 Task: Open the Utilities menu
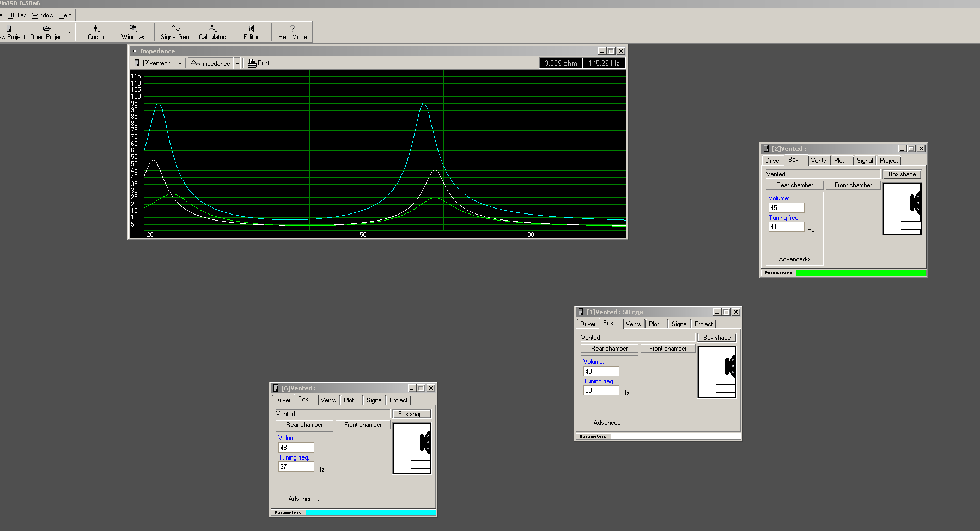click(17, 15)
